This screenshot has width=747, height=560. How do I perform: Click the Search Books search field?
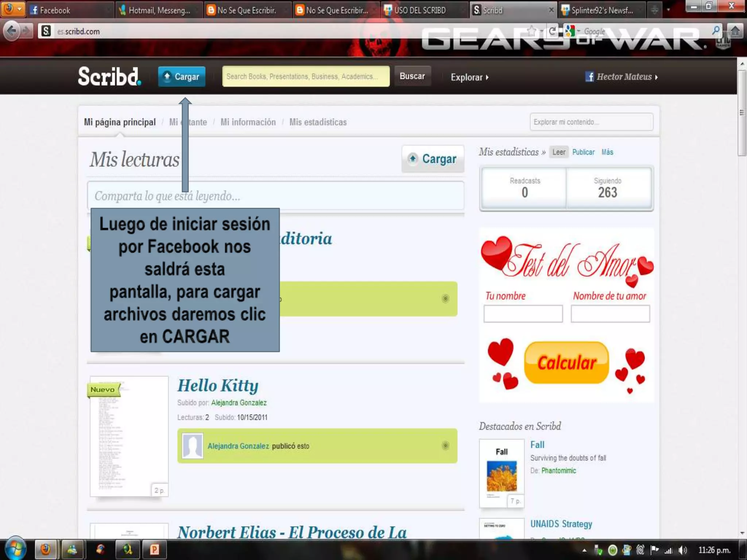coord(306,76)
